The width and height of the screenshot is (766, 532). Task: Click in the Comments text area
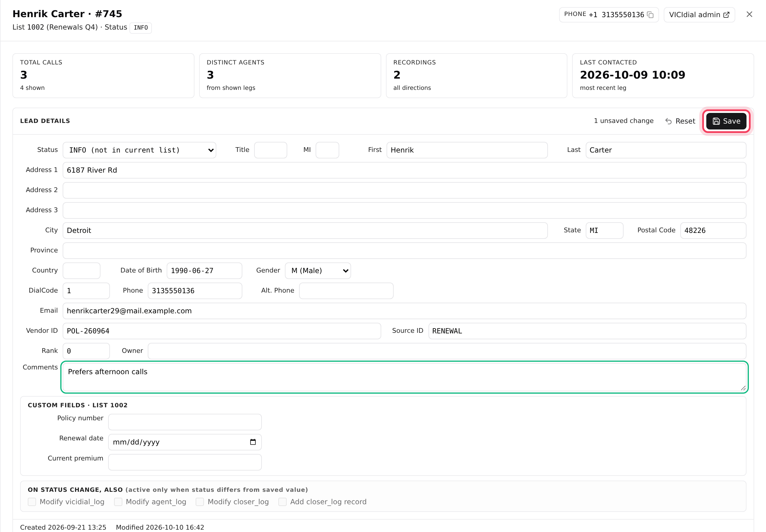(404, 377)
